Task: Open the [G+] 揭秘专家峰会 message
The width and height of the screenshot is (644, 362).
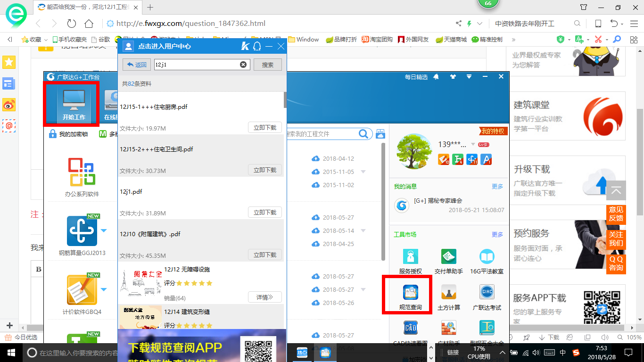Action: coord(438,200)
